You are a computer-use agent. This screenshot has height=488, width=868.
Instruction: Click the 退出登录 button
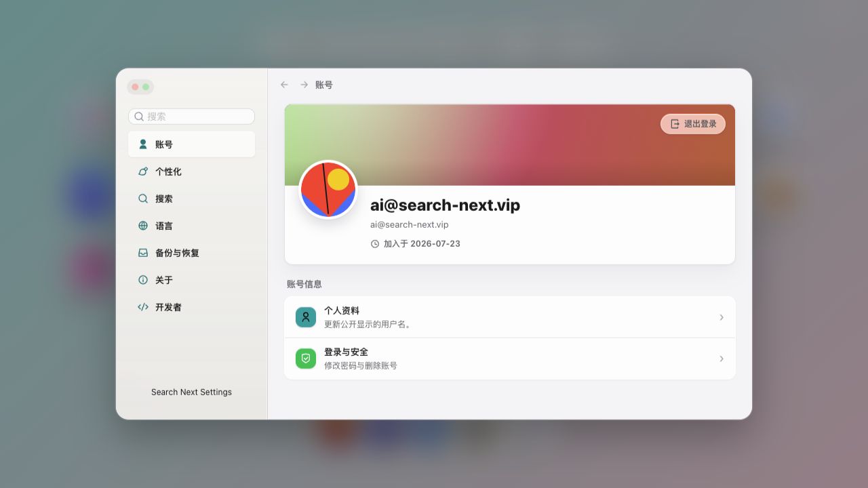693,124
